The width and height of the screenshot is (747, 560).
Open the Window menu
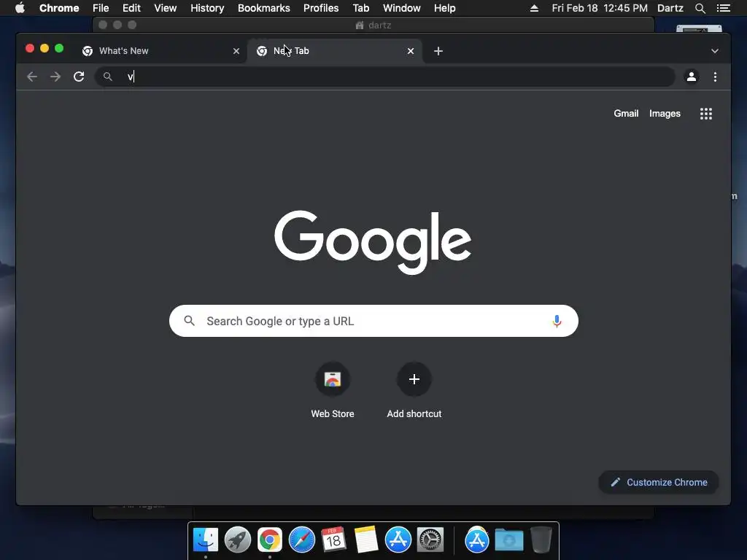click(x=402, y=8)
